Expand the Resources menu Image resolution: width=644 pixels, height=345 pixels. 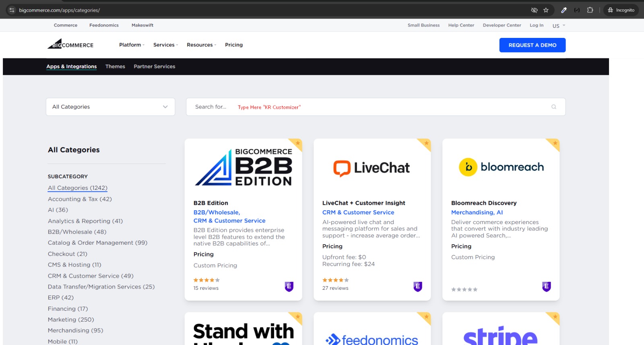pos(201,45)
